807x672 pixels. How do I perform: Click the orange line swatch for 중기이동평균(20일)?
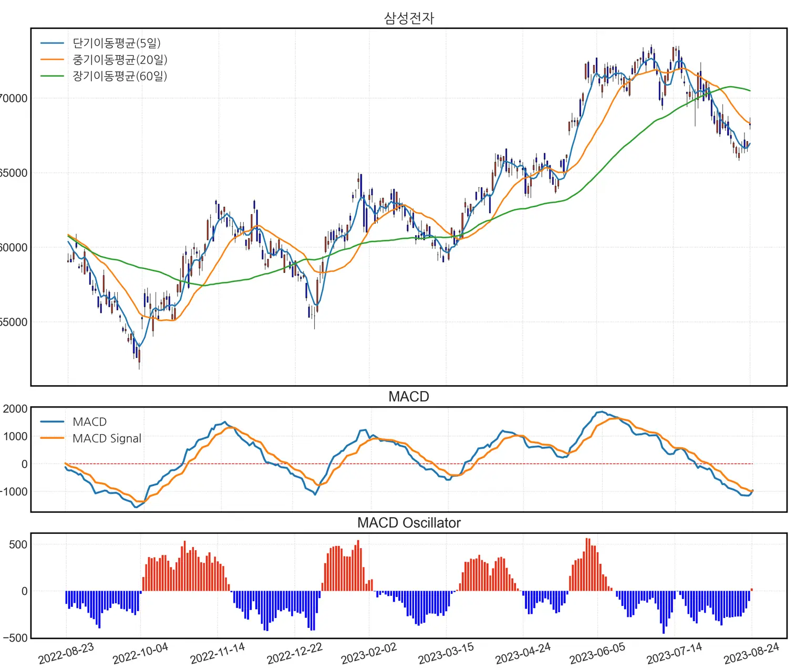click(52, 60)
